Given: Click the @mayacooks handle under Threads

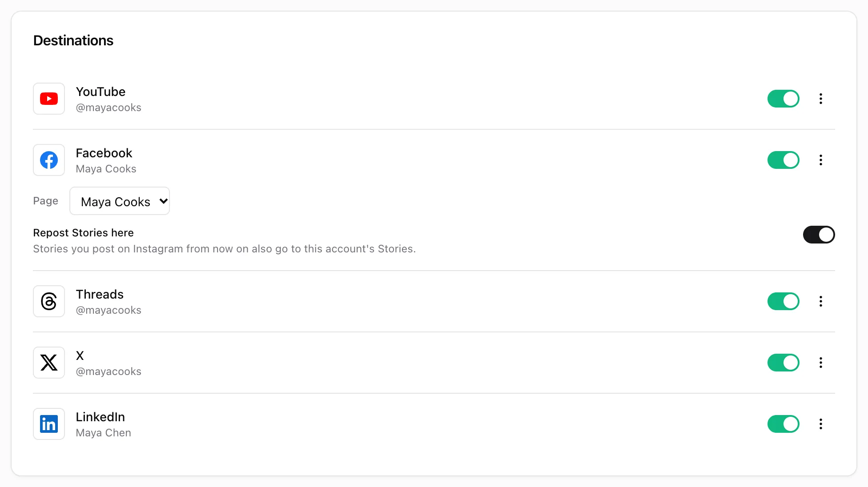Looking at the screenshot, I should point(108,310).
